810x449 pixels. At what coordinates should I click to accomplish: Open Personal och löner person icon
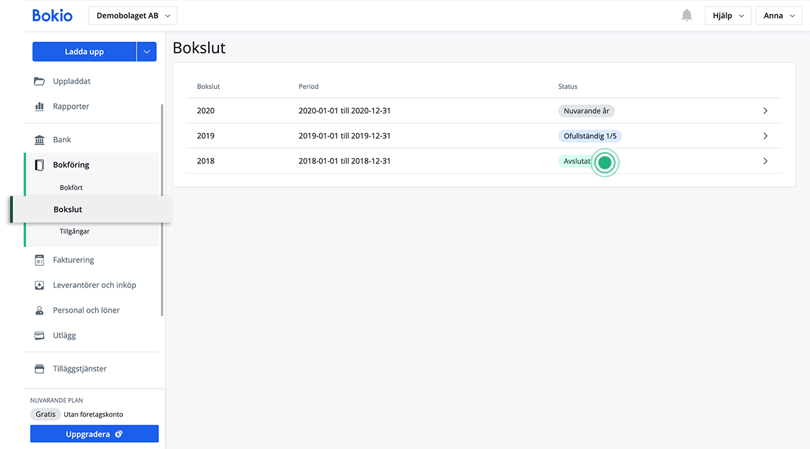point(39,310)
